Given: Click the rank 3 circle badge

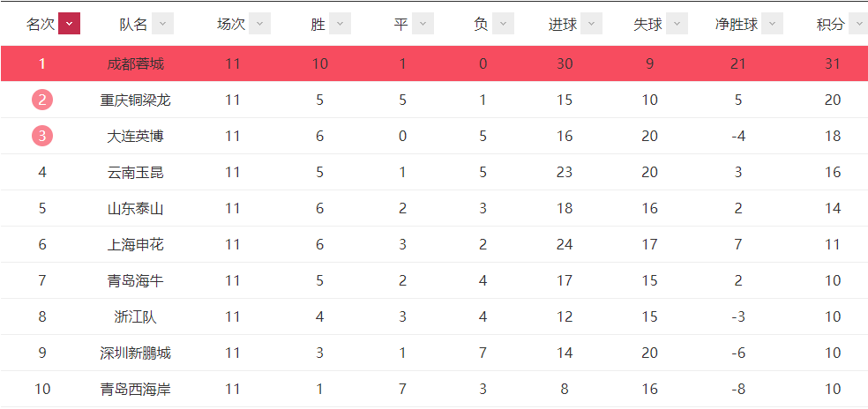Looking at the screenshot, I should 42,136.
